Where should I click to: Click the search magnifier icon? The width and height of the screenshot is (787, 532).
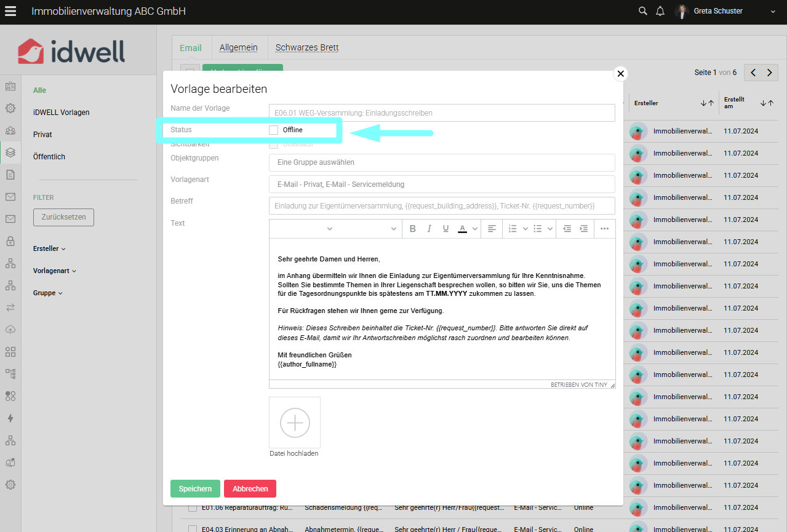pyautogui.click(x=643, y=11)
